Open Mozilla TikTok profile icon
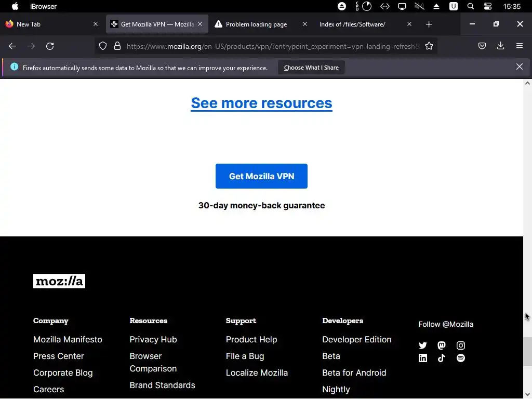The image size is (532, 399). (x=442, y=358)
